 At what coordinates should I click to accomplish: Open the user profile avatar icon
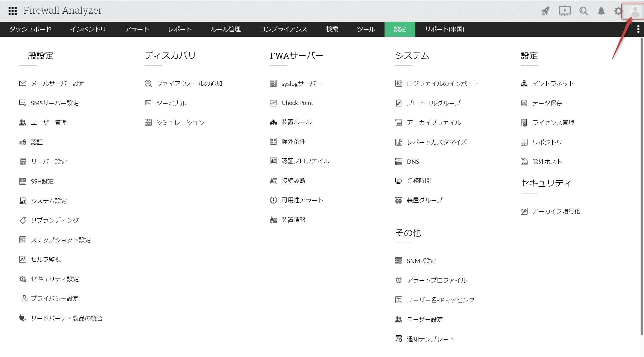pos(635,11)
